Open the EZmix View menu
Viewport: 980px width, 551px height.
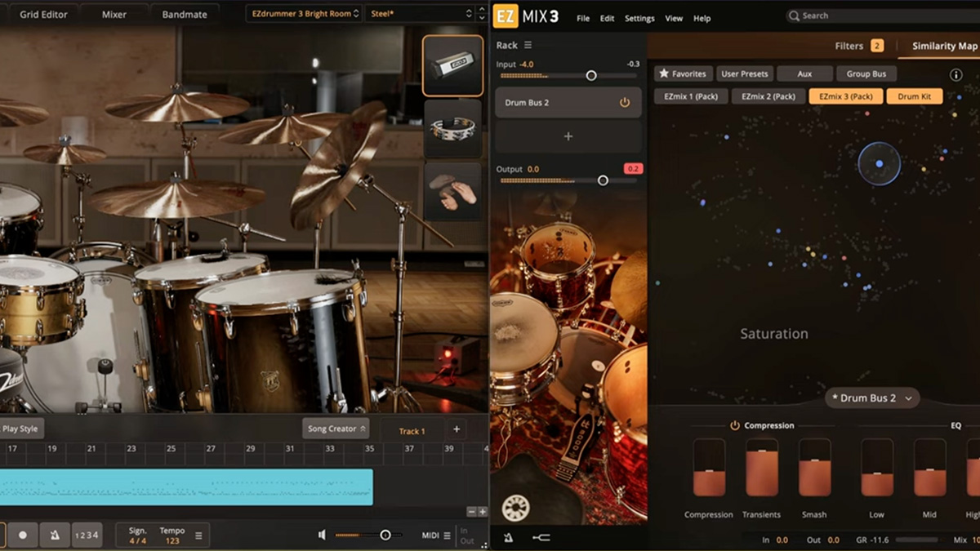(x=674, y=18)
